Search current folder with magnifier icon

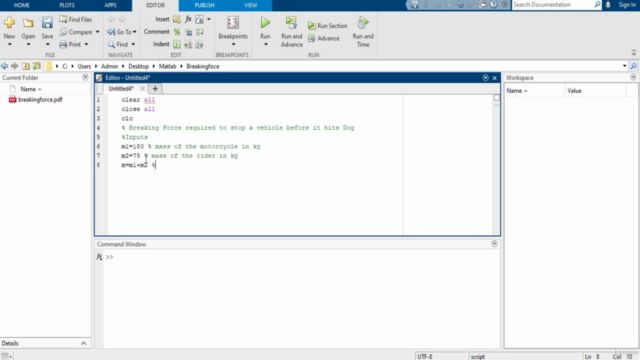click(x=633, y=66)
